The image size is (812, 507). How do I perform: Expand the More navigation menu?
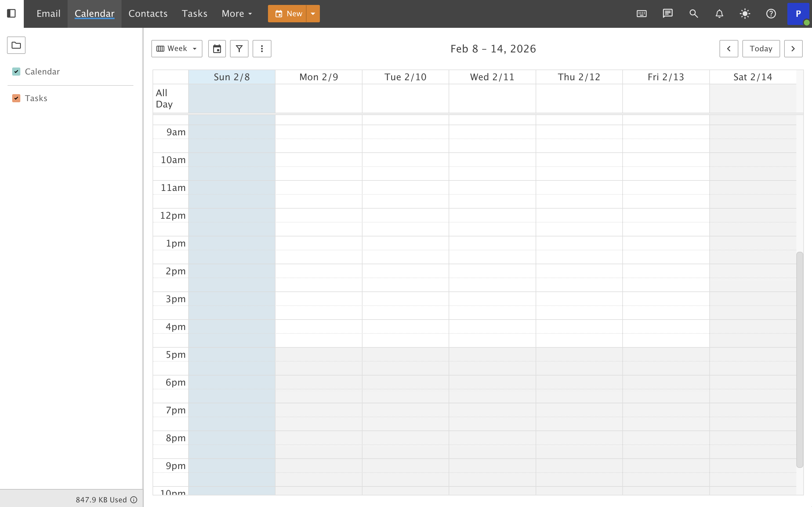[236, 13]
